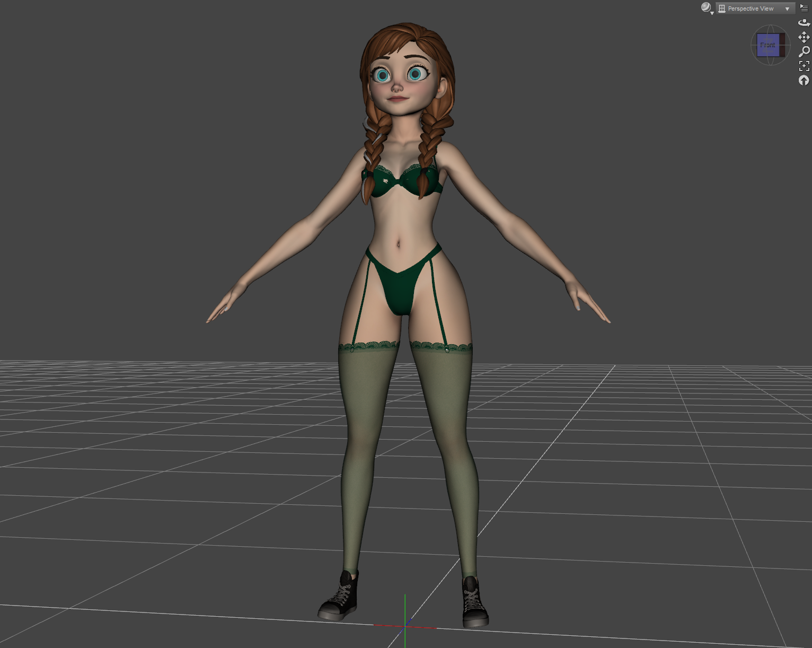Image resolution: width=812 pixels, height=648 pixels.
Task: Open the viewport options menu icon
Action: (x=804, y=8)
